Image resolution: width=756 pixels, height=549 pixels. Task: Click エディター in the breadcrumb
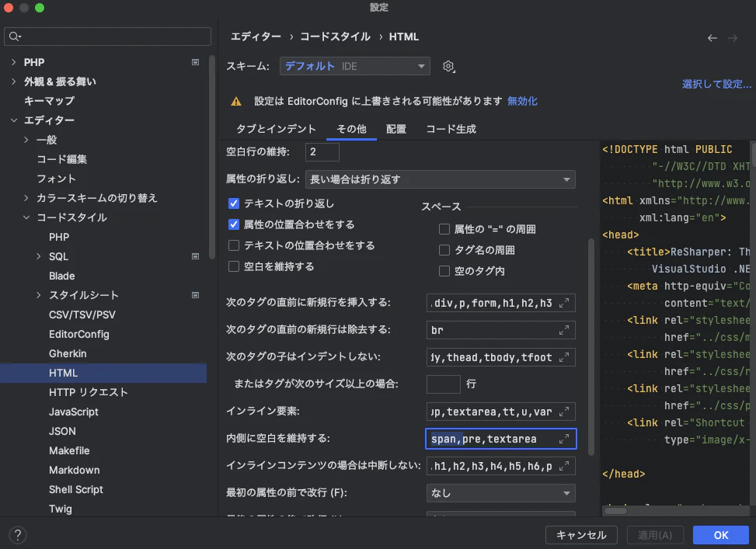[256, 37]
